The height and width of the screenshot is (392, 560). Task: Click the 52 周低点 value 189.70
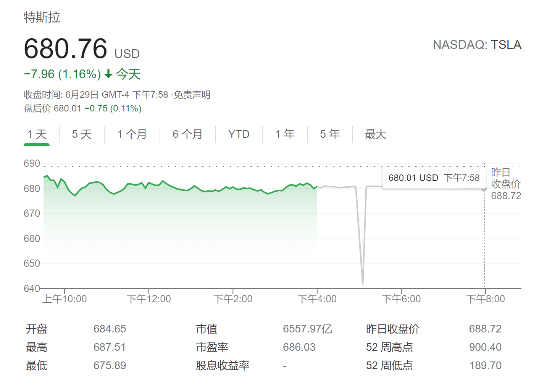click(485, 366)
